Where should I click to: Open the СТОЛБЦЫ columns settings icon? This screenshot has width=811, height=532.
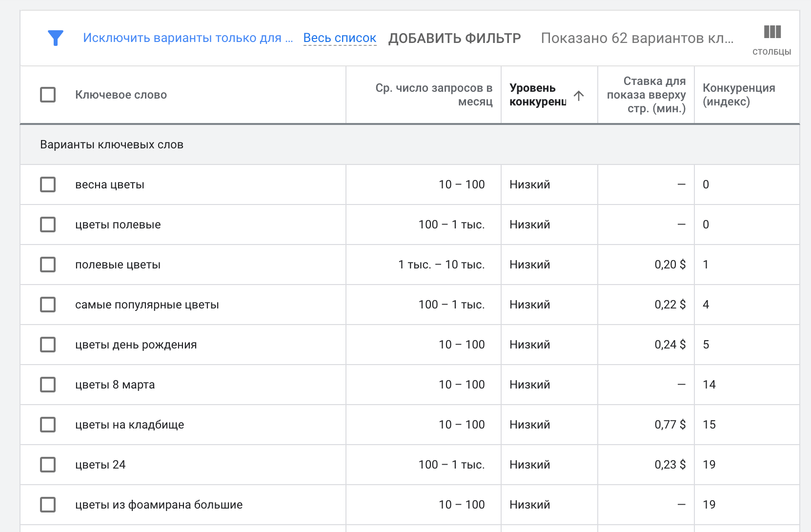(x=771, y=33)
